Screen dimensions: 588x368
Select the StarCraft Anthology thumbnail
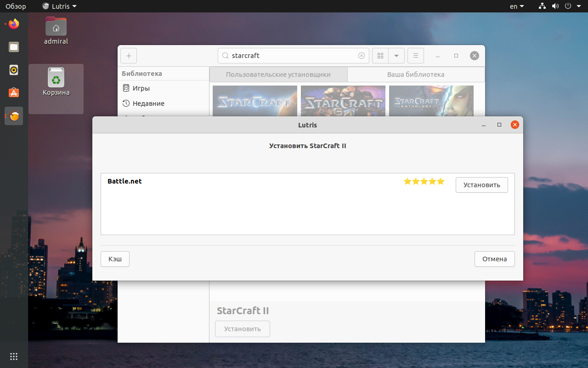pos(431,101)
